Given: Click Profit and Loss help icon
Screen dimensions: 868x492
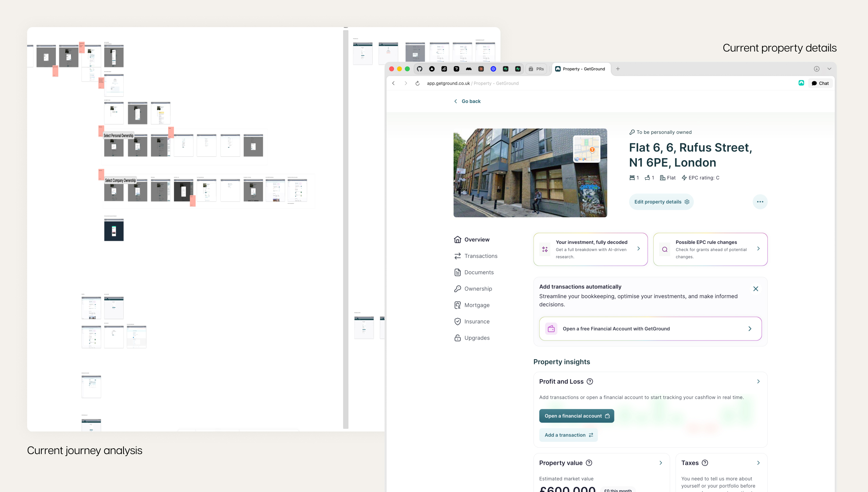Looking at the screenshot, I should (590, 382).
